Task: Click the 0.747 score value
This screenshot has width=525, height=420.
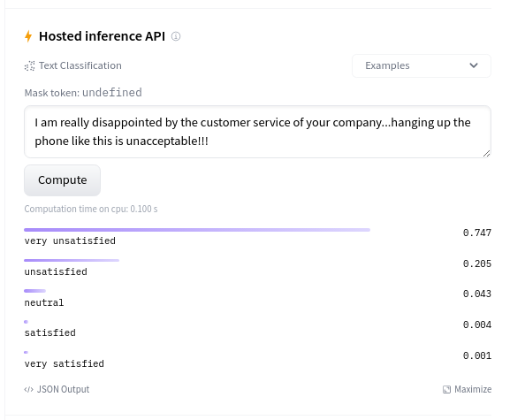Action: 477,233
